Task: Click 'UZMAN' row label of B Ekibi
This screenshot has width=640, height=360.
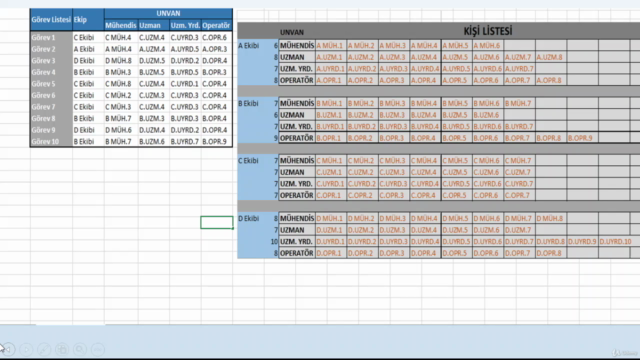Action: click(297, 115)
